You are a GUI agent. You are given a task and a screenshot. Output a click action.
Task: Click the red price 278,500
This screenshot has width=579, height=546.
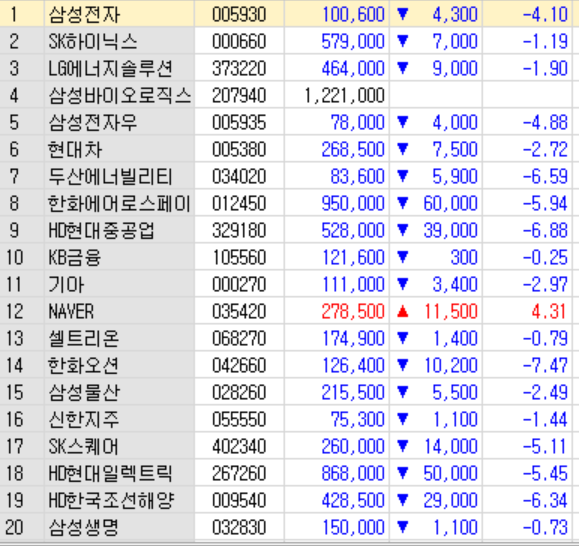[x=353, y=311]
